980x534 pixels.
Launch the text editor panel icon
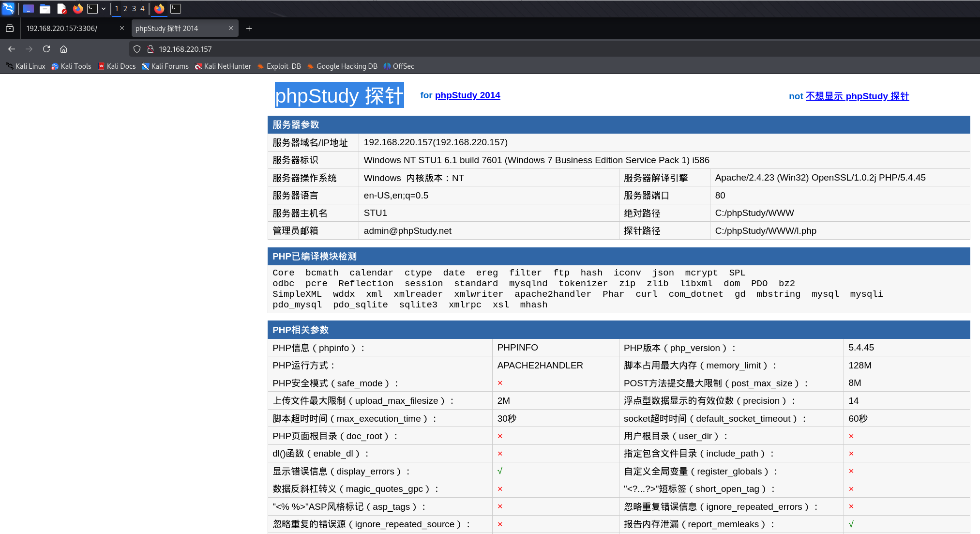(61, 8)
